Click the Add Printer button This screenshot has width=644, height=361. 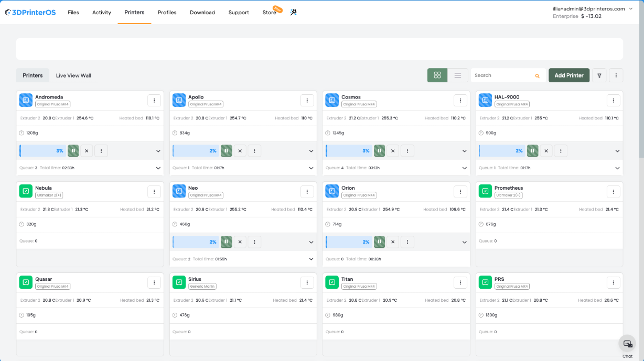(x=569, y=75)
